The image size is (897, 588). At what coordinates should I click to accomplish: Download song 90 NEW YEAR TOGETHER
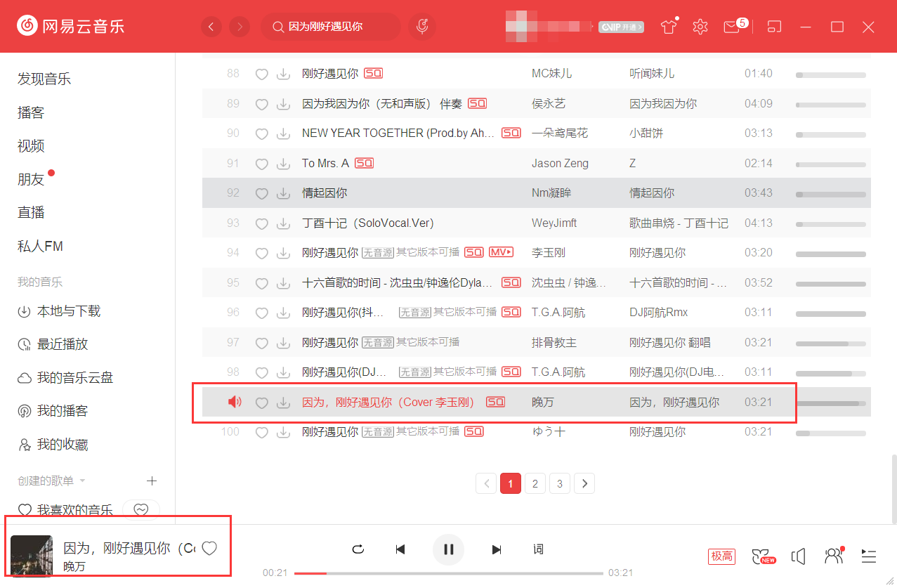[283, 133]
